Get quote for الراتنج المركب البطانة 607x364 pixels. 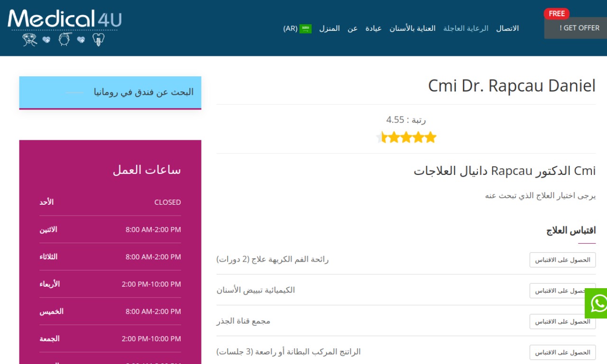tap(562, 353)
